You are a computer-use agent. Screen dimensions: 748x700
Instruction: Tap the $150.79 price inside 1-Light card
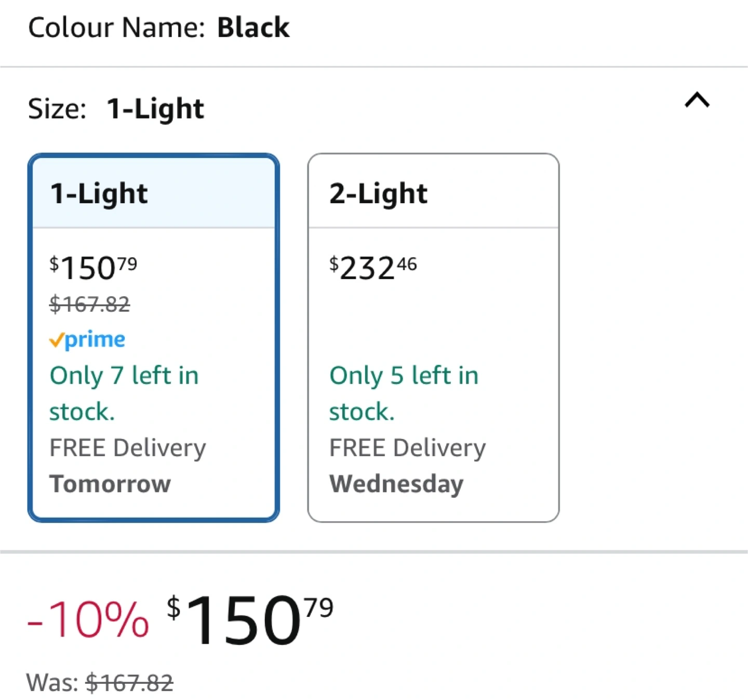tap(94, 268)
